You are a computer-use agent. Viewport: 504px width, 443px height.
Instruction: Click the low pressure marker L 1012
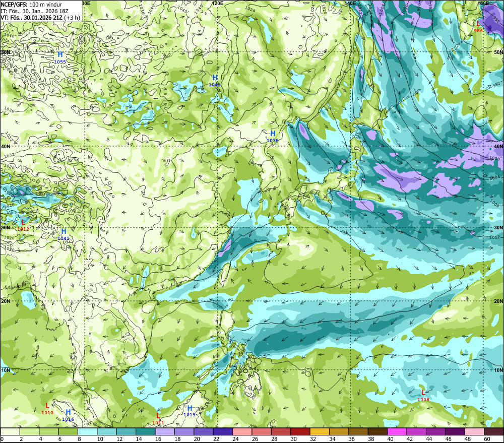(23, 225)
